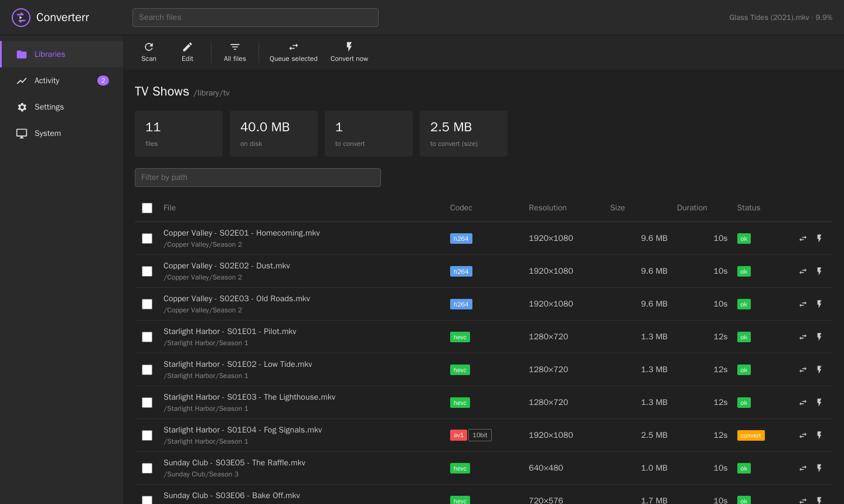Click the Edit pencil toolbar button
The image size is (844, 504).
(x=188, y=52)
